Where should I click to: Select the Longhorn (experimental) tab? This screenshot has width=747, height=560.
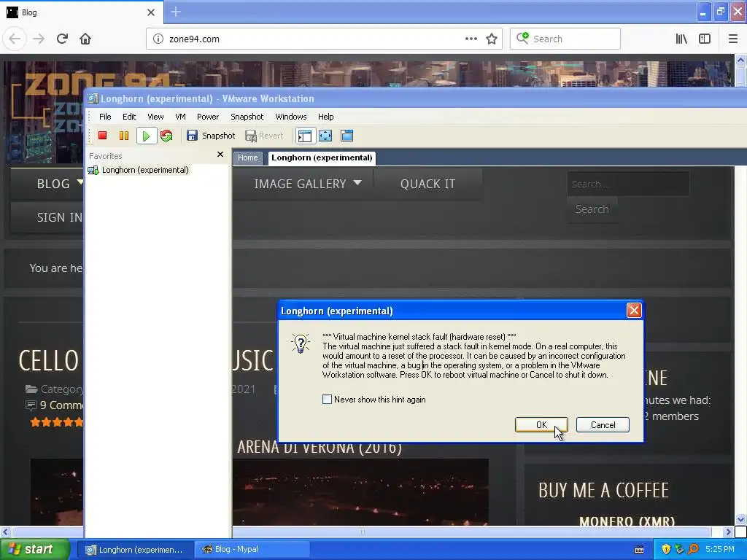pyautogui.click(x=322, y=158)
